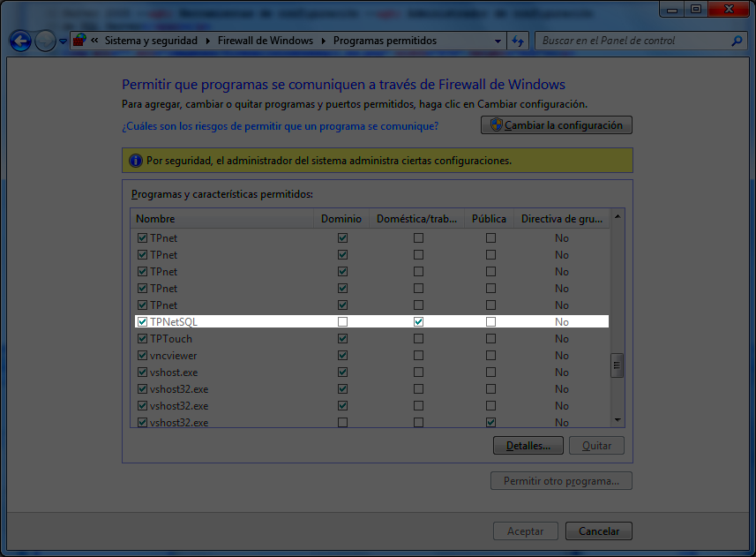756x557 pixels.
Task: Click the 'No' group policy value for TPNetSQL
Action: click(x=562, y=321)
